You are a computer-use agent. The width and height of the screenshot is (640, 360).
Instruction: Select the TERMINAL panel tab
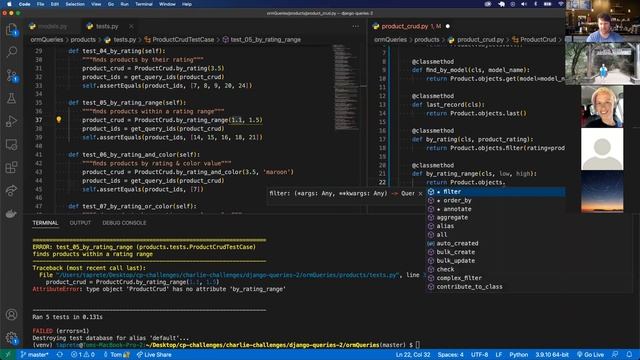(x=45, y=223)
